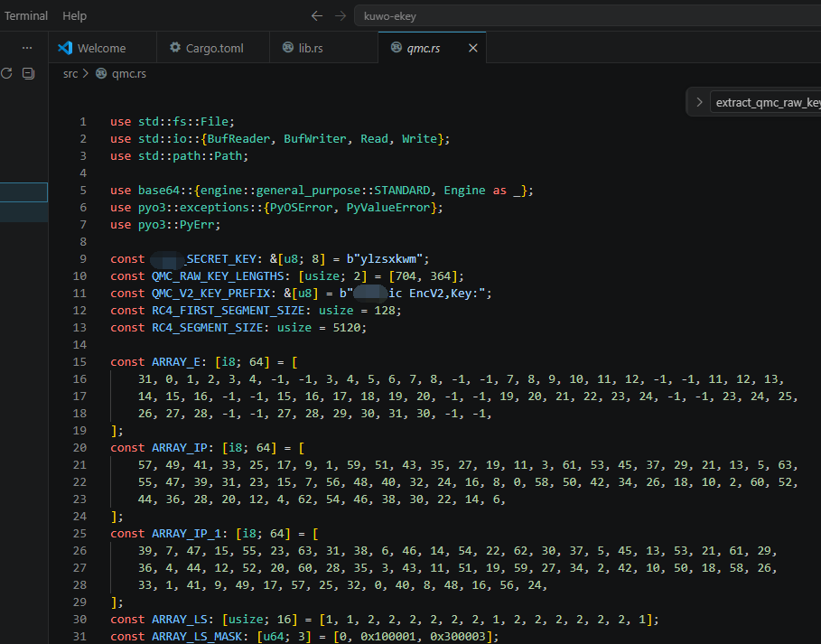Close the qmc.rs tab
The height and width of the screenshot is (644, 821).
click(472, 48)
